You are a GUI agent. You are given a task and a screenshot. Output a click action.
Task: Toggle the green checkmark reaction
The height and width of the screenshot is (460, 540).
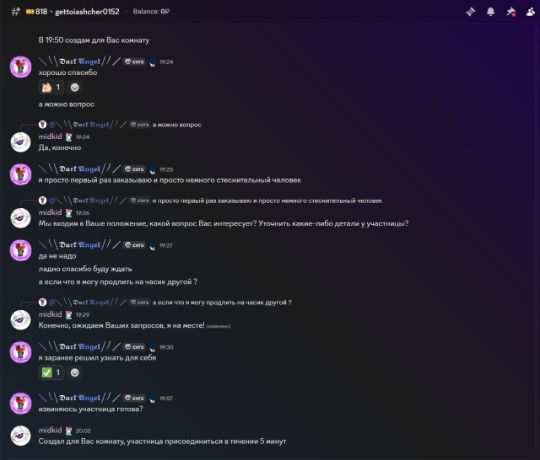[x=51, y=373]
